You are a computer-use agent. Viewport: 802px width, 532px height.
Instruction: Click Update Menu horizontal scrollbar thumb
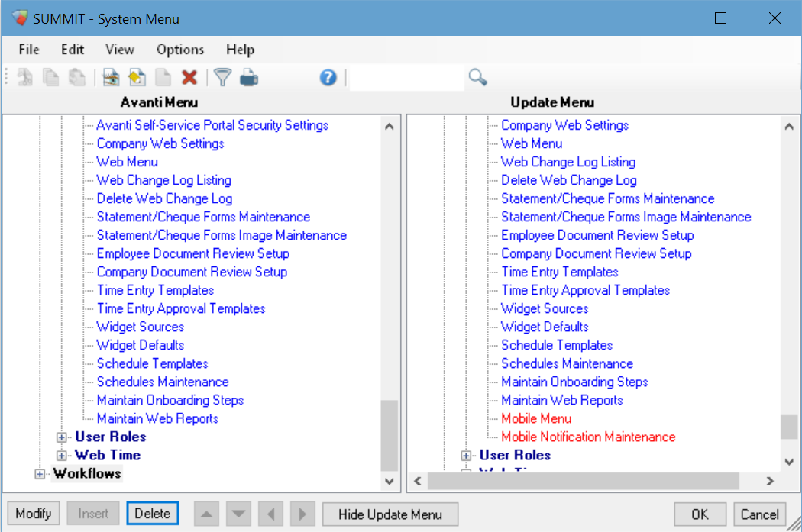(x=583, y=481)
